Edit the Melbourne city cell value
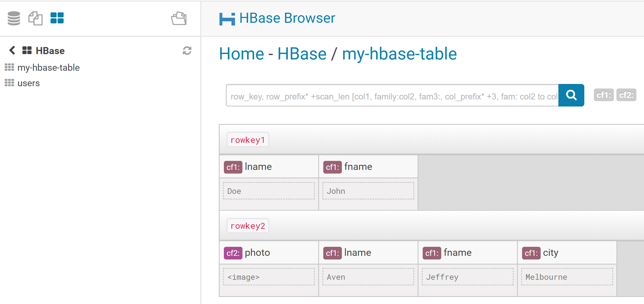644x304 pixels. point(567,277)
